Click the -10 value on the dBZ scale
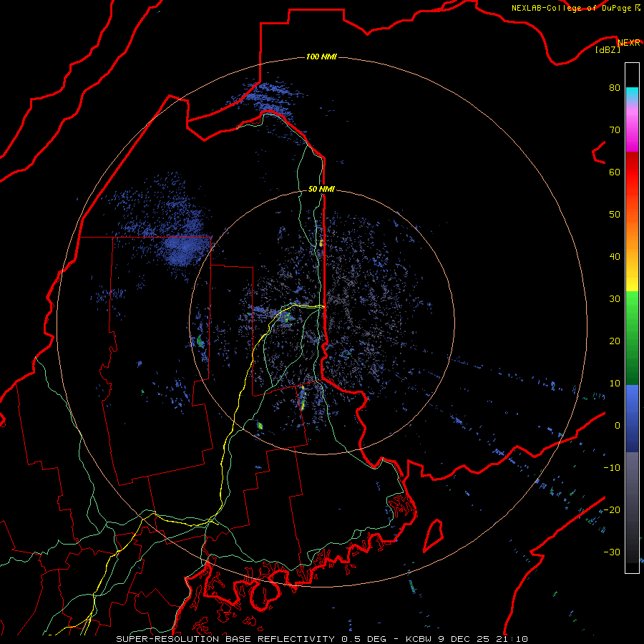Screen dimensions: 644x644 pyautogui.click(x=612, y=468)
